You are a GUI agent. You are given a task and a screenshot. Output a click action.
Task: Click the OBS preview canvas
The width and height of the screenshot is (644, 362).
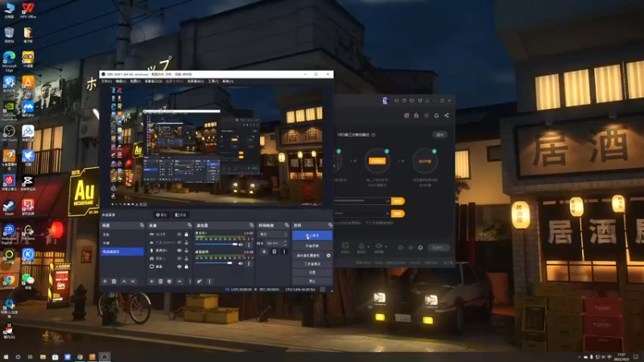pos(216,146)
